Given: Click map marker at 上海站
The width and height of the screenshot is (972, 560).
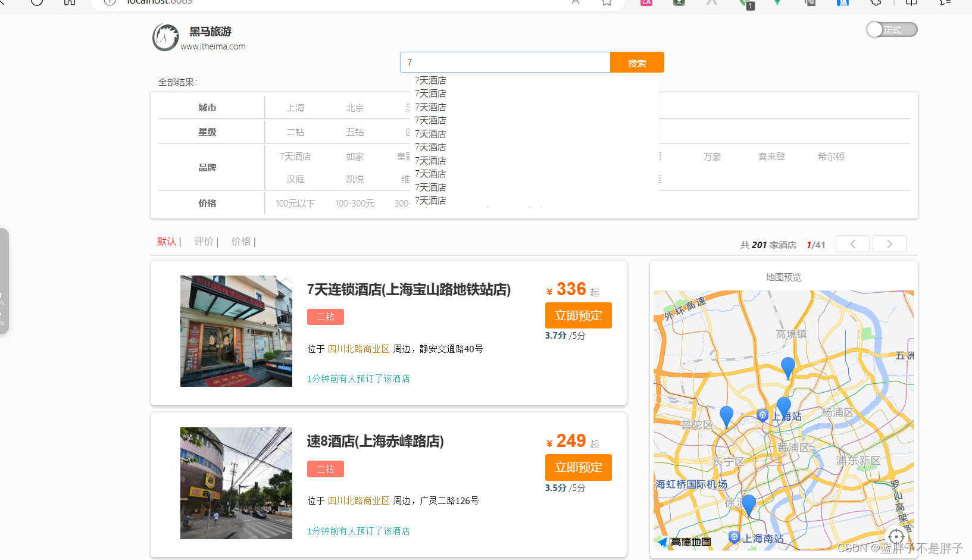Looking at the screenshot, I should coord(784,407).
